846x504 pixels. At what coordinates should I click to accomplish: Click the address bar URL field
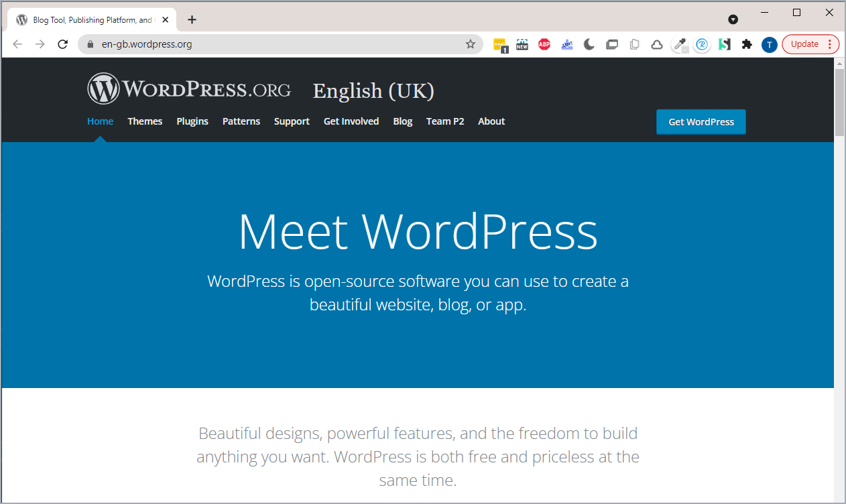(268, 44)
